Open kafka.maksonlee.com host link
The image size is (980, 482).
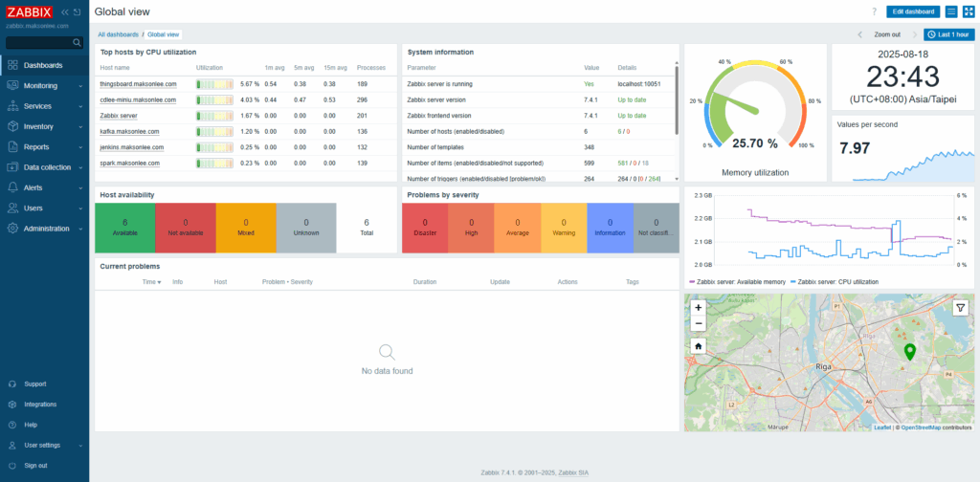[129, 132]
